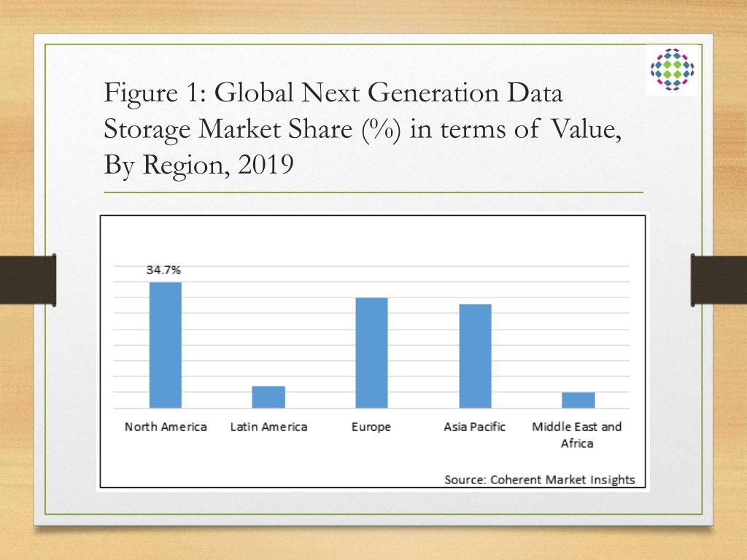Click the 'North America' axis label
Viewport: 747px width, 560px height.
coord(166,427)
